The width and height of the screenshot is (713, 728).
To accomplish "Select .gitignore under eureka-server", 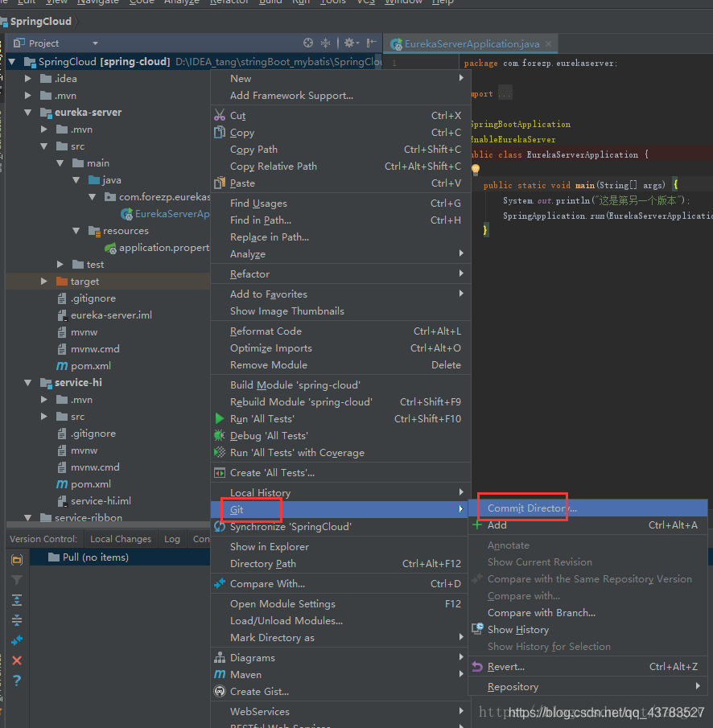I will [x=86, y=298].
